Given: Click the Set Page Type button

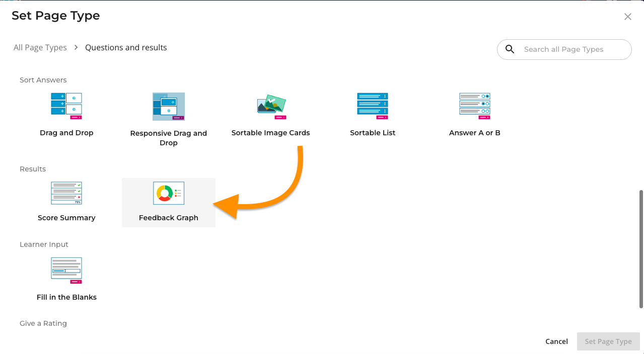Looking at the screenshot, I should pyautogui.click(x=608, y=341).
